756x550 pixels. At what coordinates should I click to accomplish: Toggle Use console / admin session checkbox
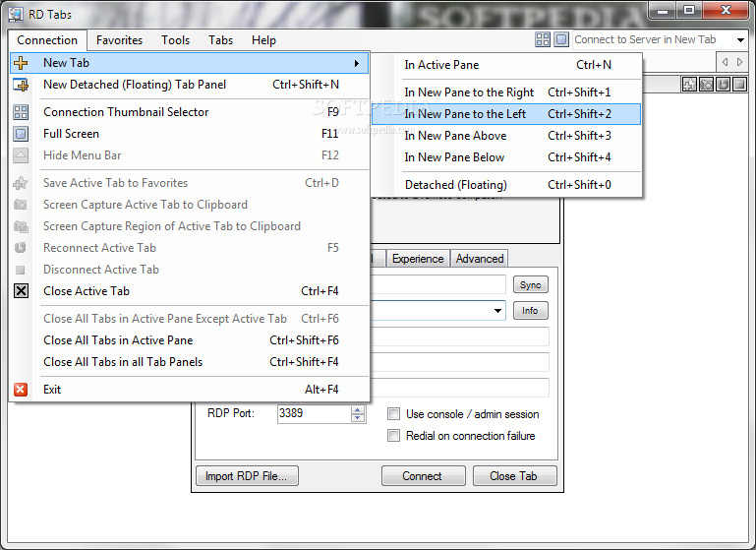[x=394, y=414]
